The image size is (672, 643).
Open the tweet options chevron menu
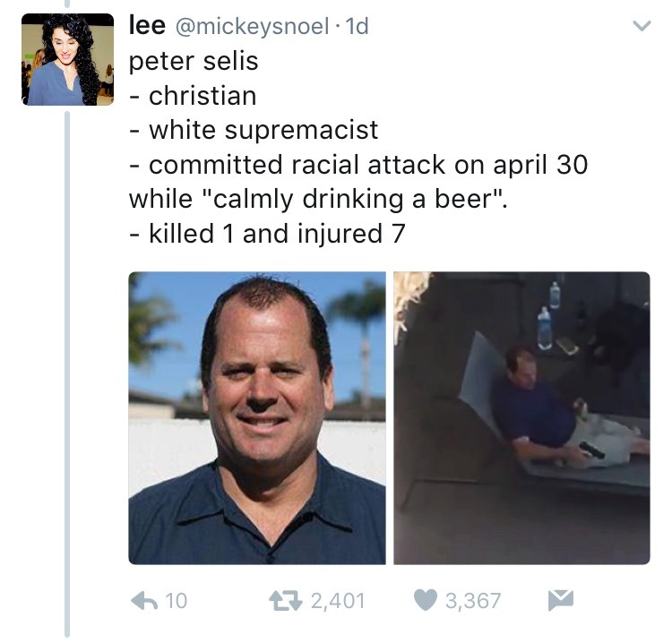(640, 28)
